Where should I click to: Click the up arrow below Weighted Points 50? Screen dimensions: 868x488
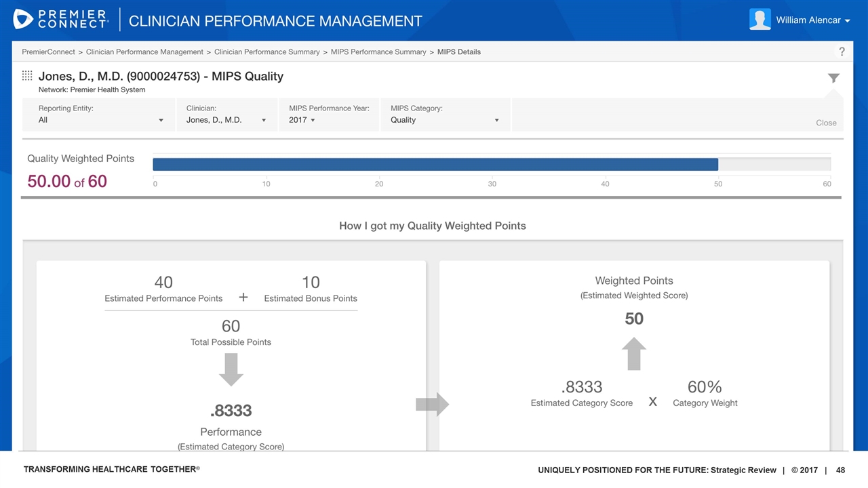coord(634,354)
